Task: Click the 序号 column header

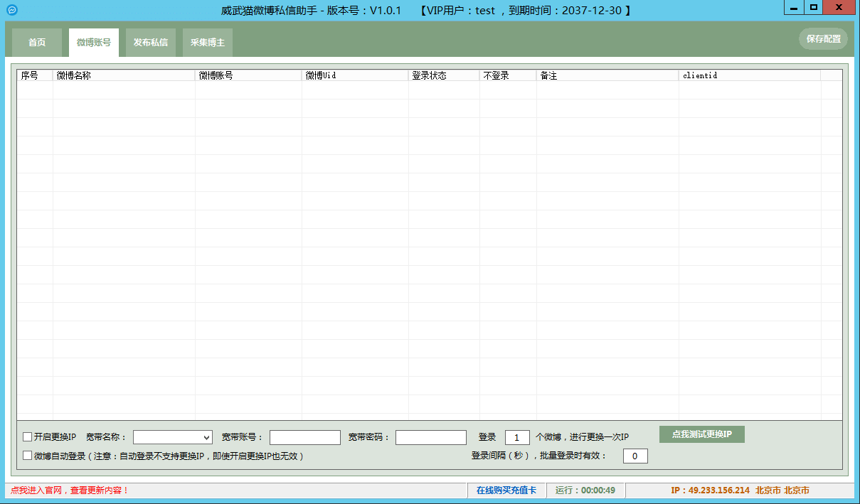Action: [35, 75]
